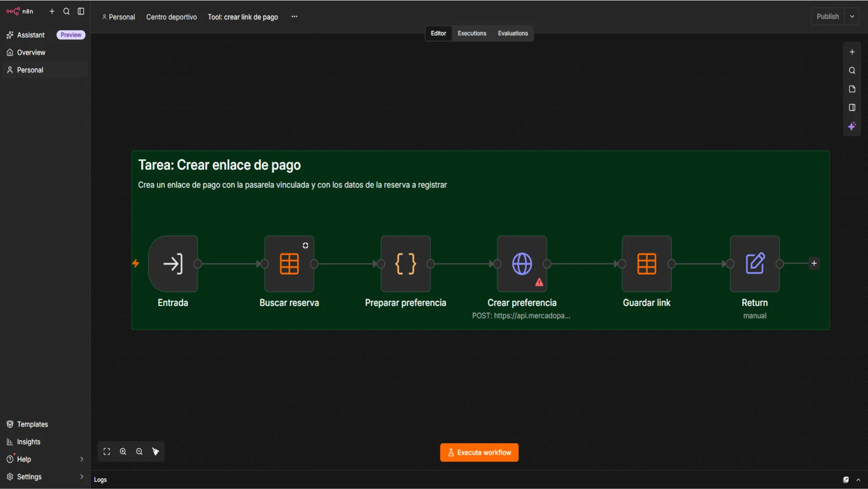Switch to the Evaluations tab
The height and width of the screenshot is (489, 868).
click(513, 33)
